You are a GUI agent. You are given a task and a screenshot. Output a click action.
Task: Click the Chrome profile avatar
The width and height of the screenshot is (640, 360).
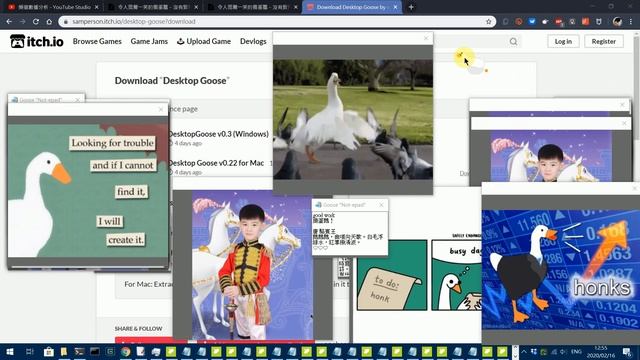[617, 22]
